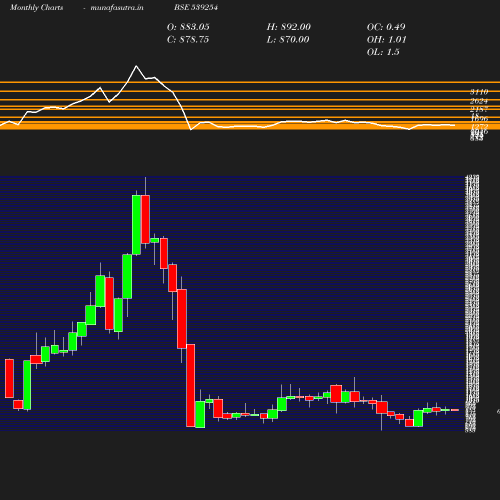This screenshot has height=500, width=500.
Task: Click the close value 'C: 878.75'
Action: [188, 40]
